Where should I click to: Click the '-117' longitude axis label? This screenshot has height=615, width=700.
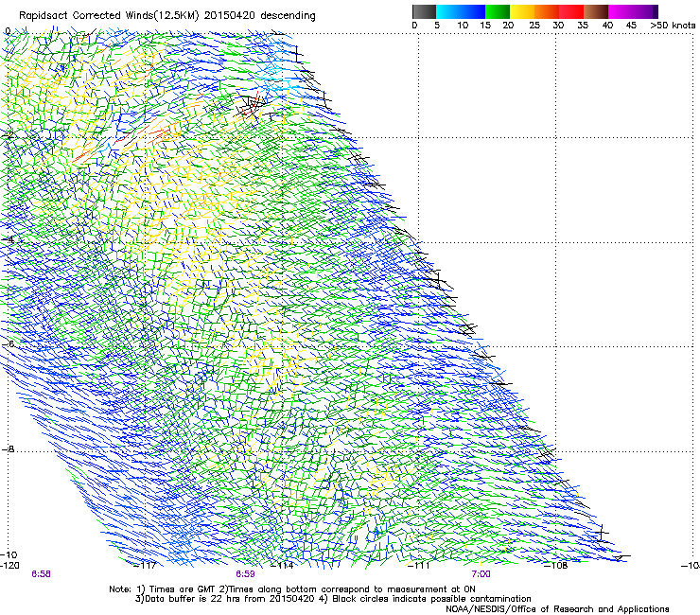[x=145, y=566]
